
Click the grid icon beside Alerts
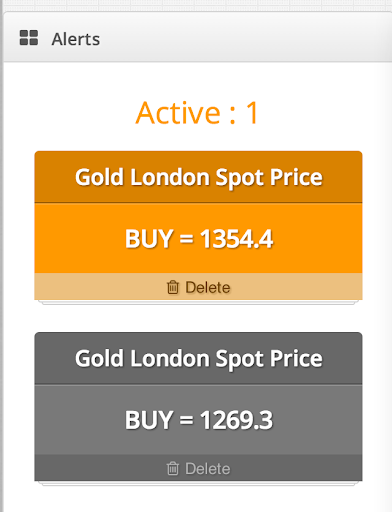click(29, 38)
